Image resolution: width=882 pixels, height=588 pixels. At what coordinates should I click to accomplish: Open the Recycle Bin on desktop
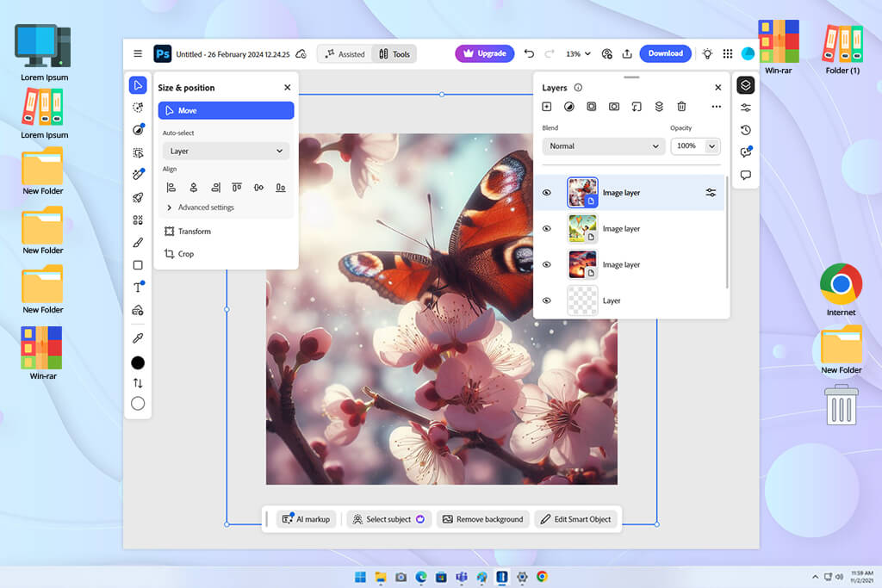tap(842, 405)
